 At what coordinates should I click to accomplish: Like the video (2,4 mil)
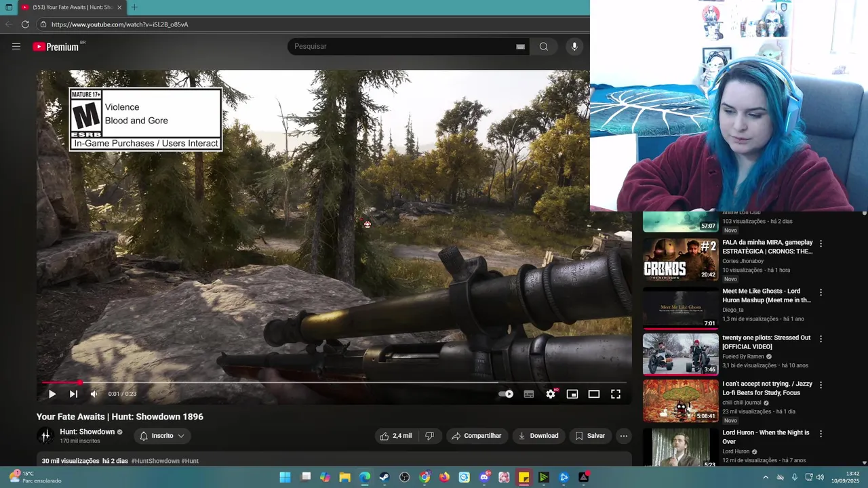(x=396, y=436)
